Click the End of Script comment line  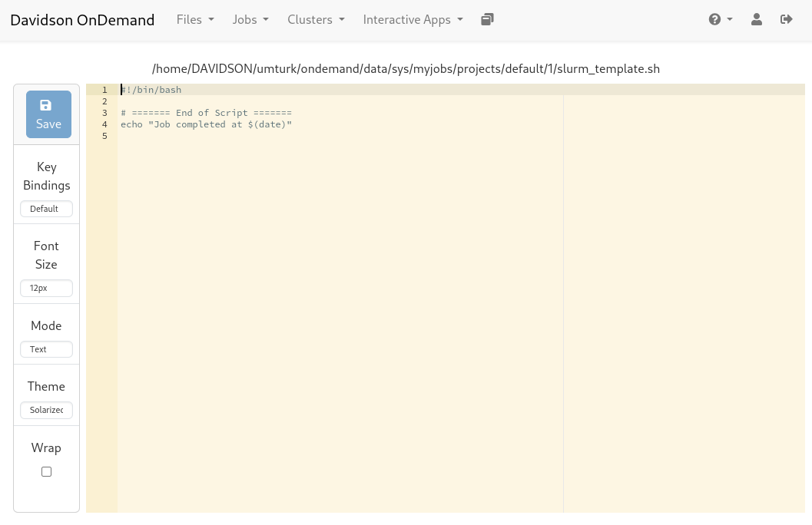click(x=206, y=113)
